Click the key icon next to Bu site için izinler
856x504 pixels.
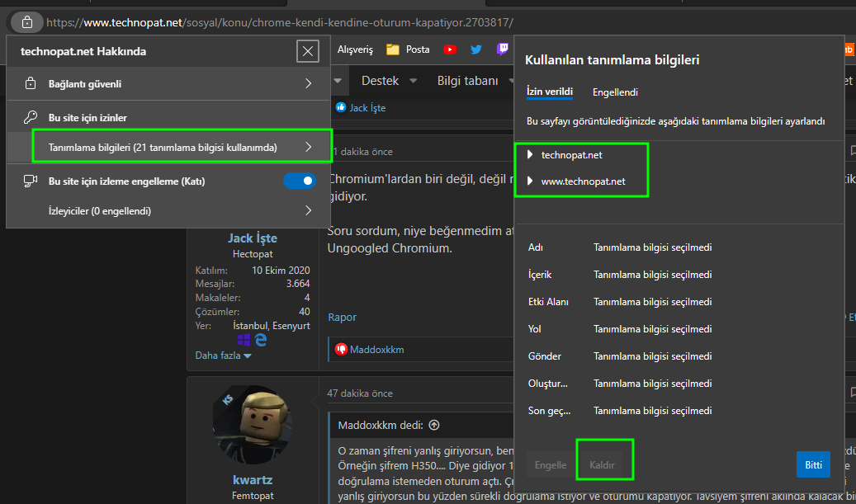tap(31, 117)
